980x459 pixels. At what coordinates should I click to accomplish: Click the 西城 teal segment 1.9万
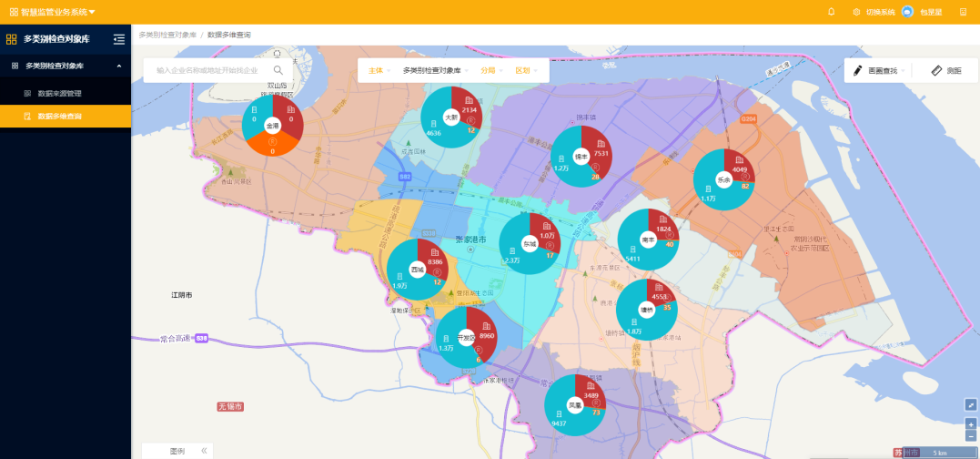400,281
